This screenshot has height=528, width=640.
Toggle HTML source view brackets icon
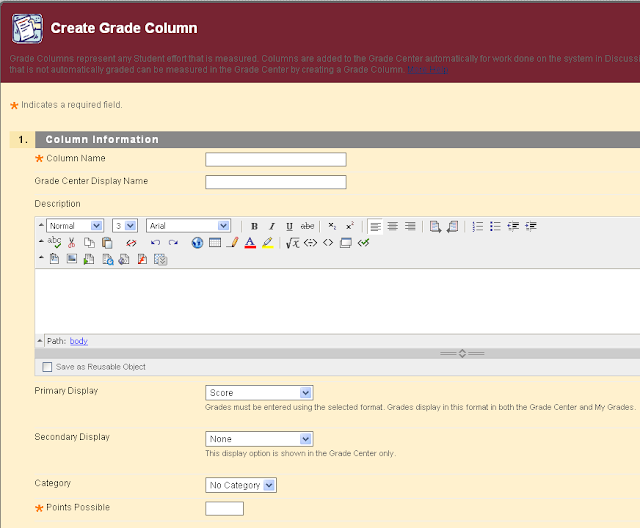click(328, 243)
